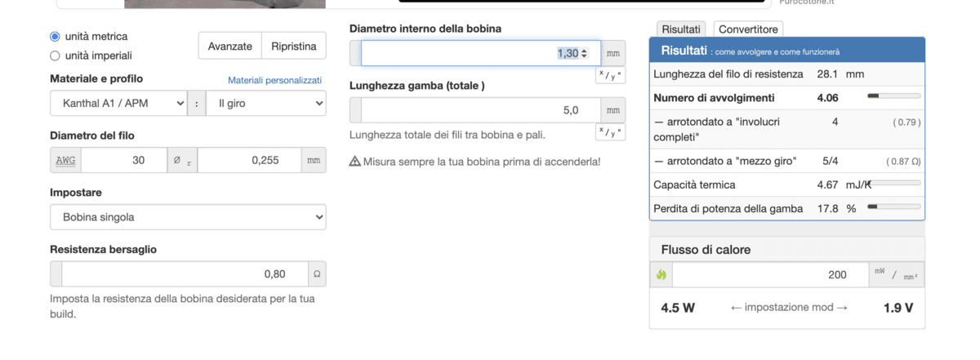Image resolution: width=980 pixels, height=360 pixels.
Task: Open the Kanthal A1 / APM material dropdown
Action: click(x=119, y=104)
